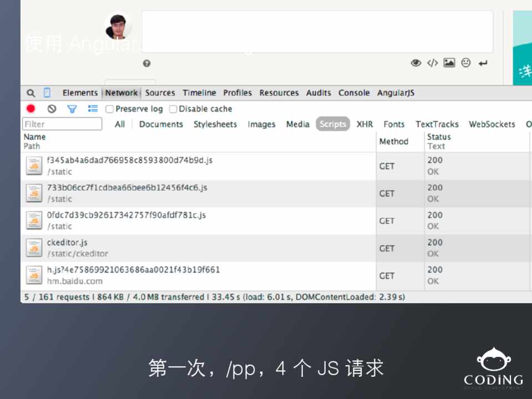Viewport: 532px width, 399px height.
Task: Open DevTools search with the magnifier icon
Action: 31,93
